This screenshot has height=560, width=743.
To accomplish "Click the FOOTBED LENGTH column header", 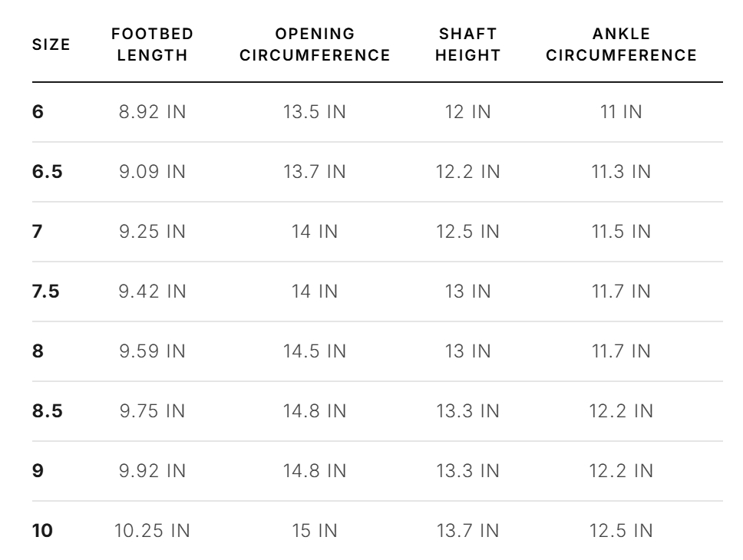I will click(152, 44).
